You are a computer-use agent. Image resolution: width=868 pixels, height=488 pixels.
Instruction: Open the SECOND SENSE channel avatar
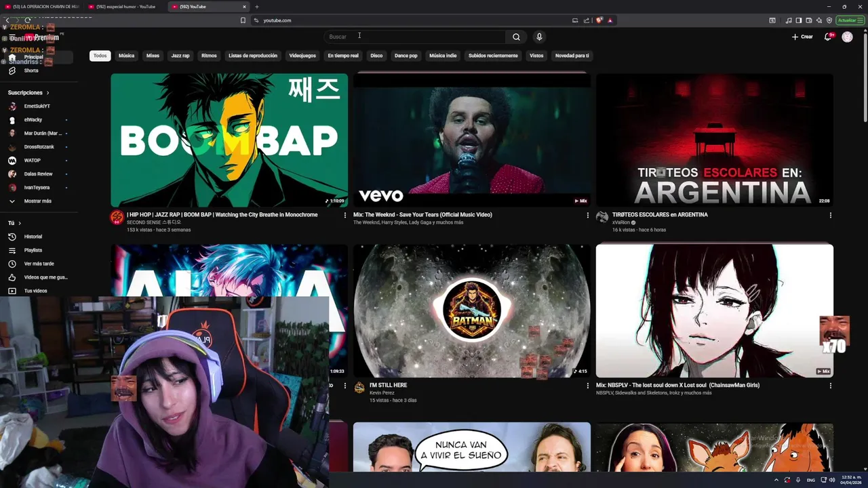tap(117, 218)
